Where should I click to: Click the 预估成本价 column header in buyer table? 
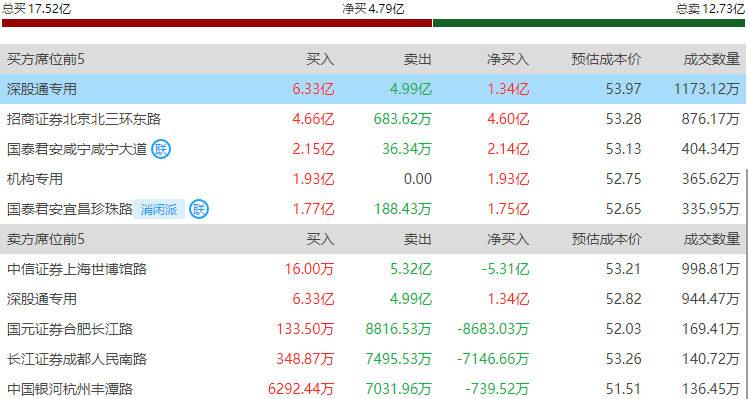(x=606, y=59)
